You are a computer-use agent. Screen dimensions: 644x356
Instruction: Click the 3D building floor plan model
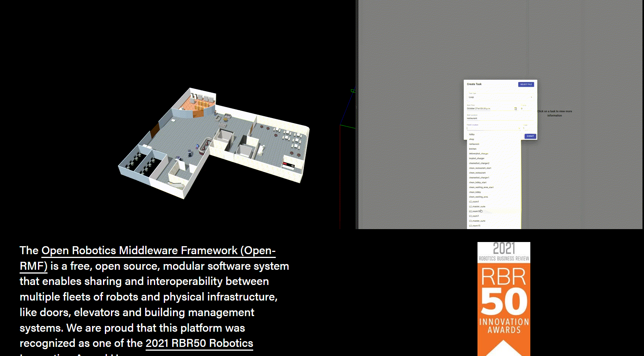[x=214, y=144]
